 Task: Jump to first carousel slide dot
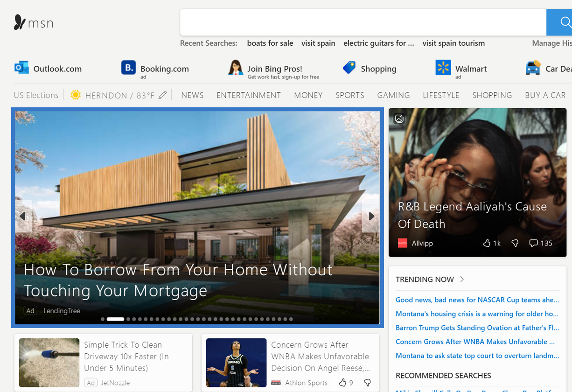point(103,319)
